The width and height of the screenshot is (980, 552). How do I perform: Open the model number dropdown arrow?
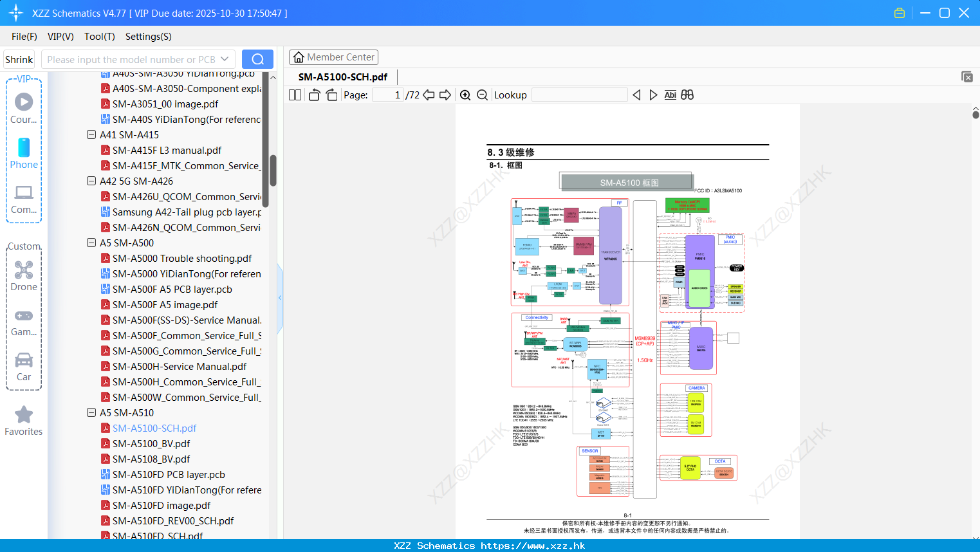[x=225, y=59]
